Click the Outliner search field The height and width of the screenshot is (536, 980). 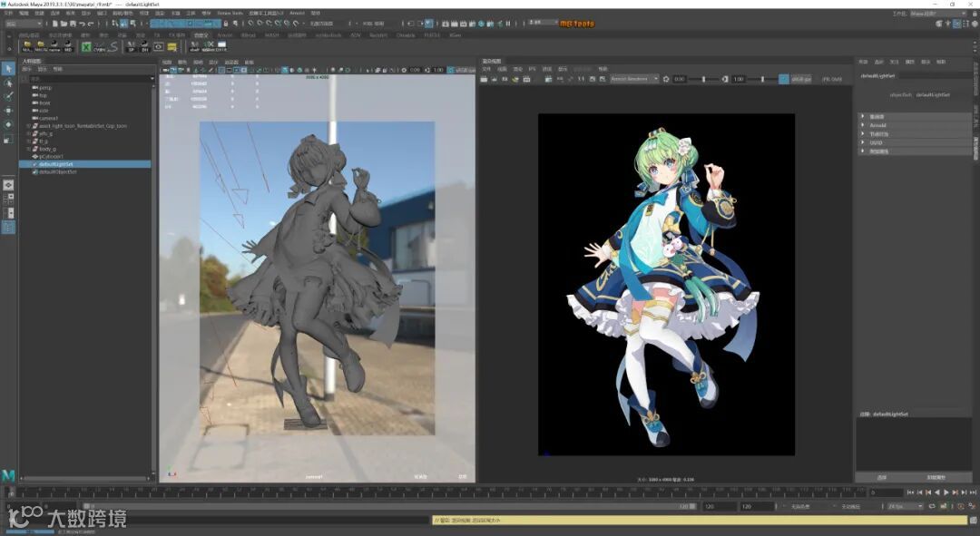[x=87, y=79]
